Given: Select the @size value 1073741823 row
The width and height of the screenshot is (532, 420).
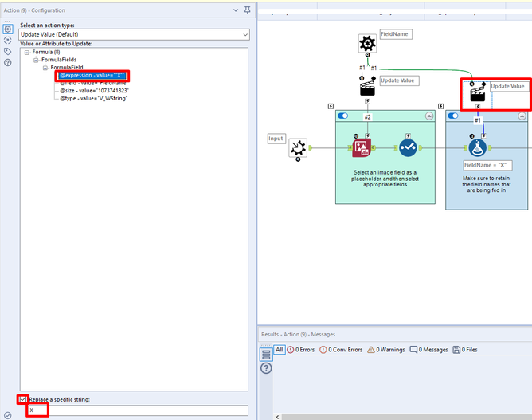Looking at the screenshot, I should tap(94, 91).
